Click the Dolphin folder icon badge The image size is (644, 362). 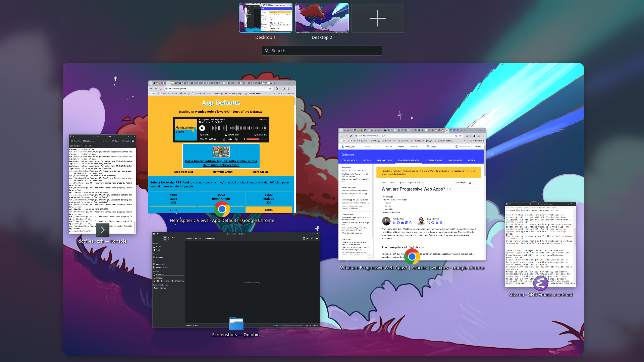pyautogui.click(x=236, y=323)
